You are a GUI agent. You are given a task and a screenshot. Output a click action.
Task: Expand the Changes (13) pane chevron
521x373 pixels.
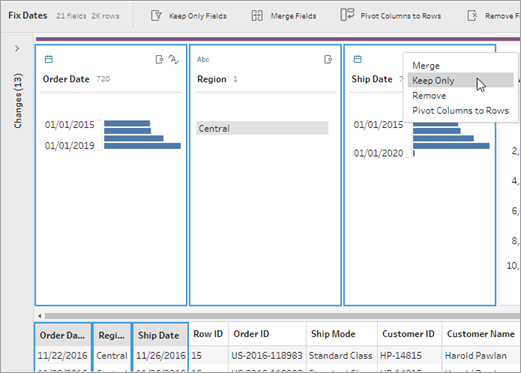tap(17, 49)
